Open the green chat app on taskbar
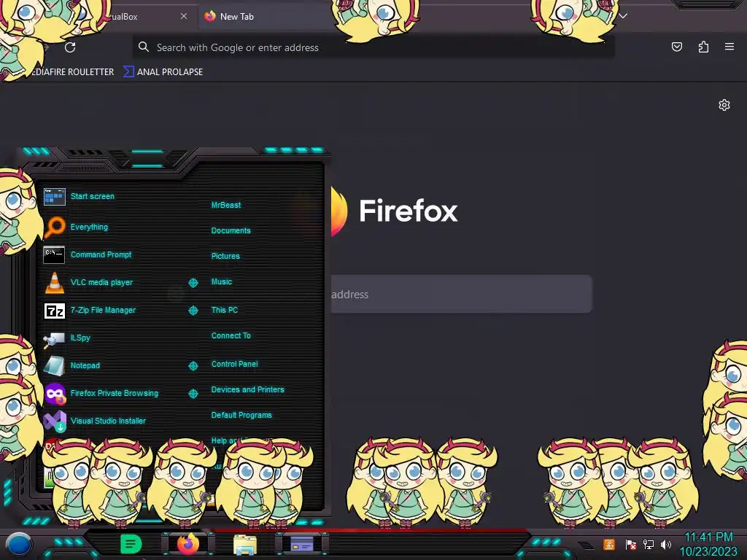The width and height of the screenshot is (747, 560). 131,544
